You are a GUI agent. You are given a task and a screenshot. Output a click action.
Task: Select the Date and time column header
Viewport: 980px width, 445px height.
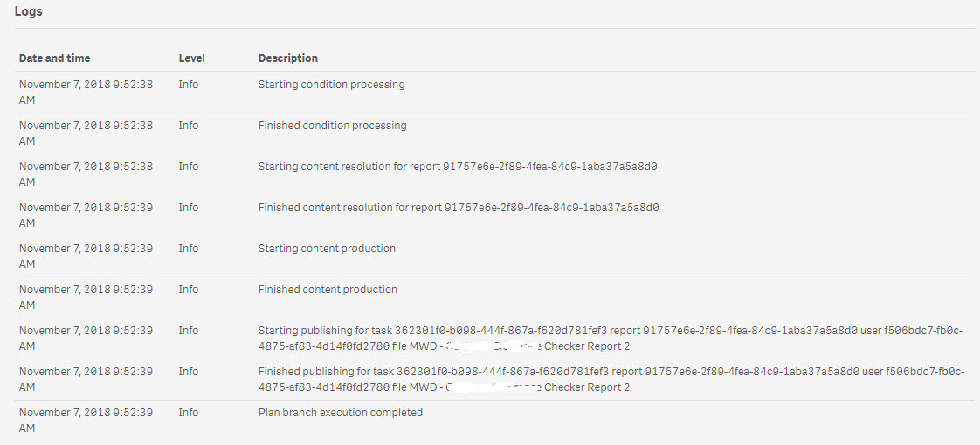pyautogui.click(x=54, y=58)
